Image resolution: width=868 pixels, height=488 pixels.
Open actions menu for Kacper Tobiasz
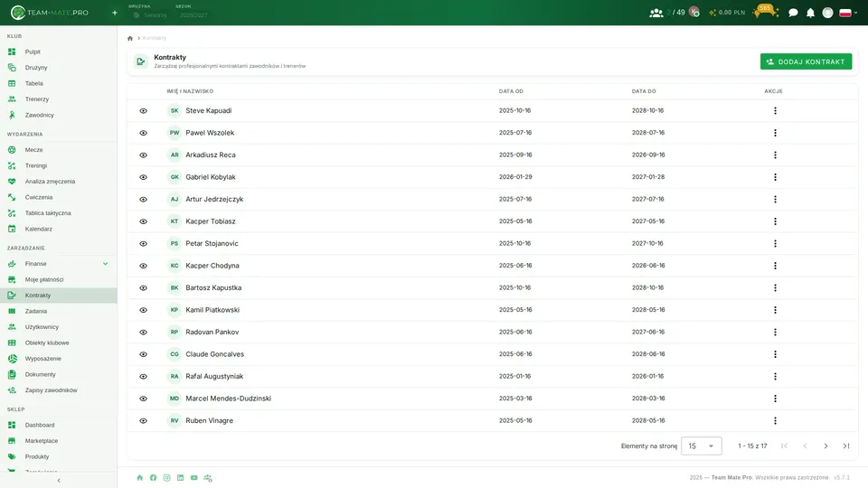pyautogui.click(x=775, y=221)
